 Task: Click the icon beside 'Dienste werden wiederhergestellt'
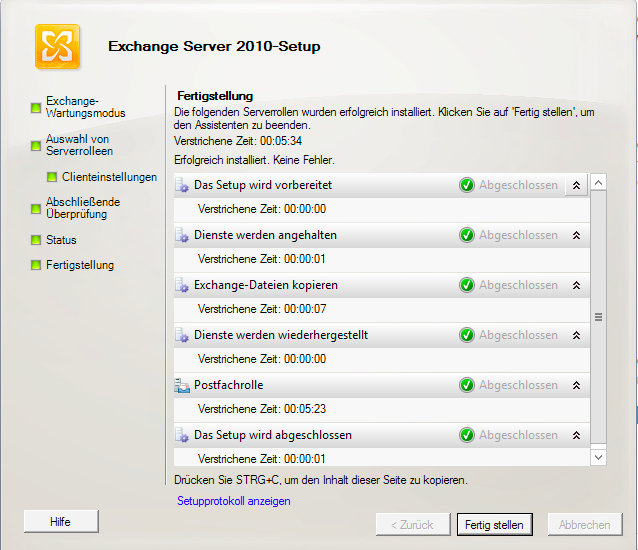point(182,335)
